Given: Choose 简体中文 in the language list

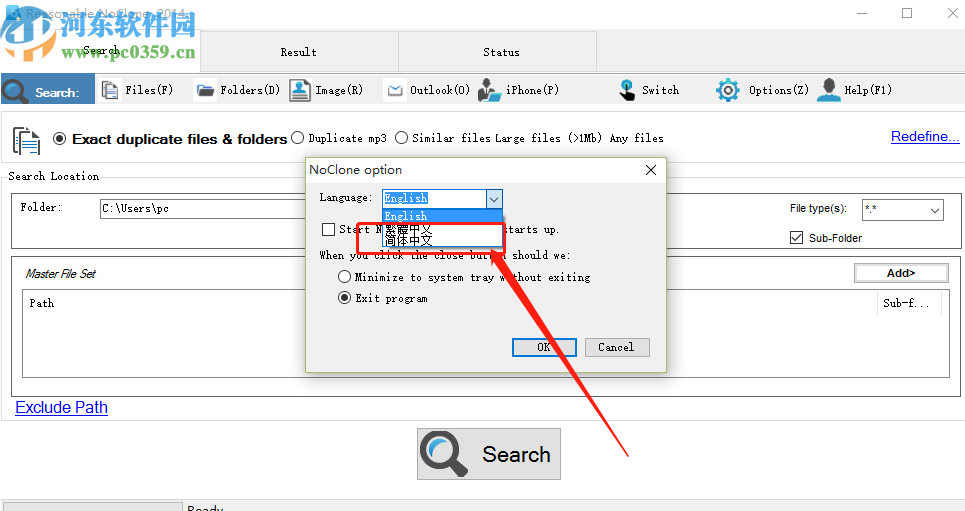Looking at the screenshot, I should click(x=442, y=240).
